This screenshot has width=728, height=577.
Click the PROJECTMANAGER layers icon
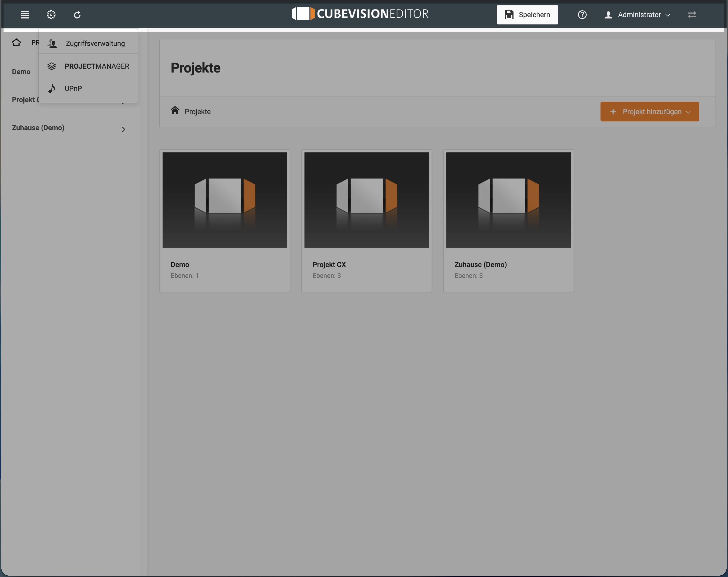(52, 66)
